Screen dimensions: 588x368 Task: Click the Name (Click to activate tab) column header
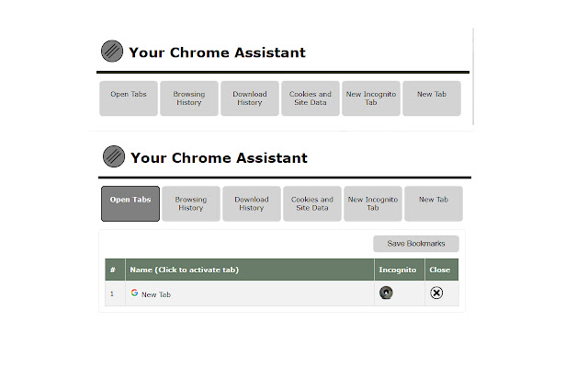[x=250, y=270]
